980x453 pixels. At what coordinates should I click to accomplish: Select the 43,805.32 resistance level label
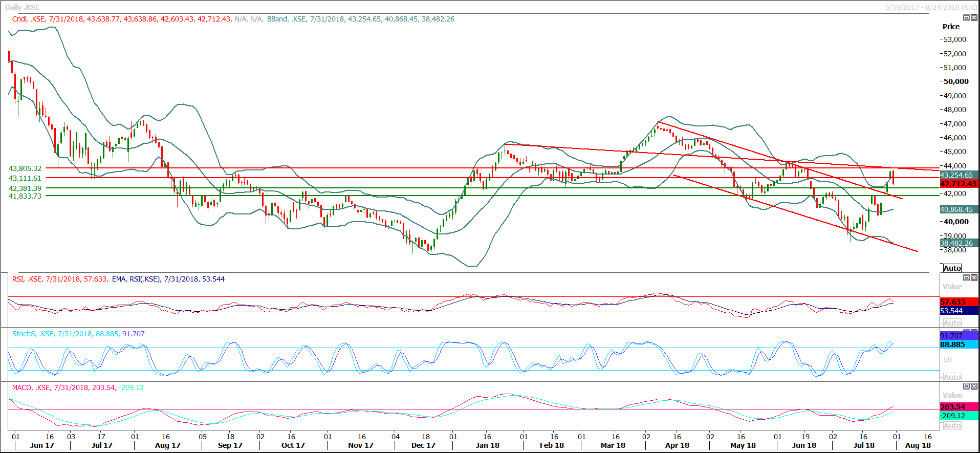click(25, 168)
